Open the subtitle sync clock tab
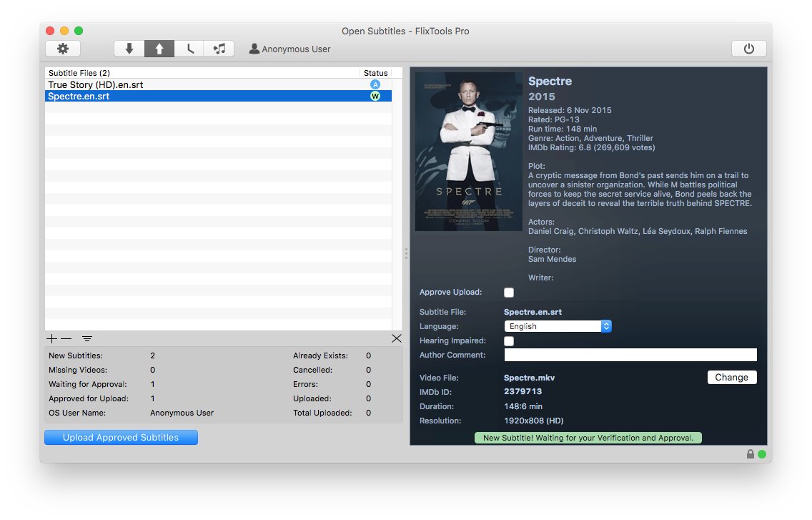 click(189, 49)
